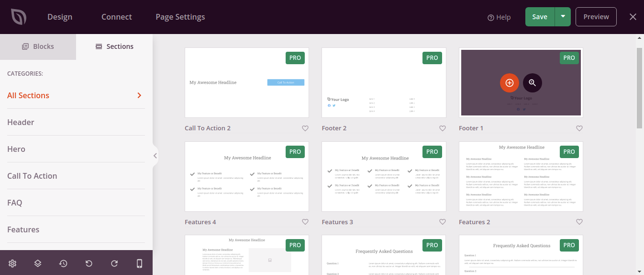
Task: Collapse the sidebar with chevron handle
Action: tap(155, 156)
